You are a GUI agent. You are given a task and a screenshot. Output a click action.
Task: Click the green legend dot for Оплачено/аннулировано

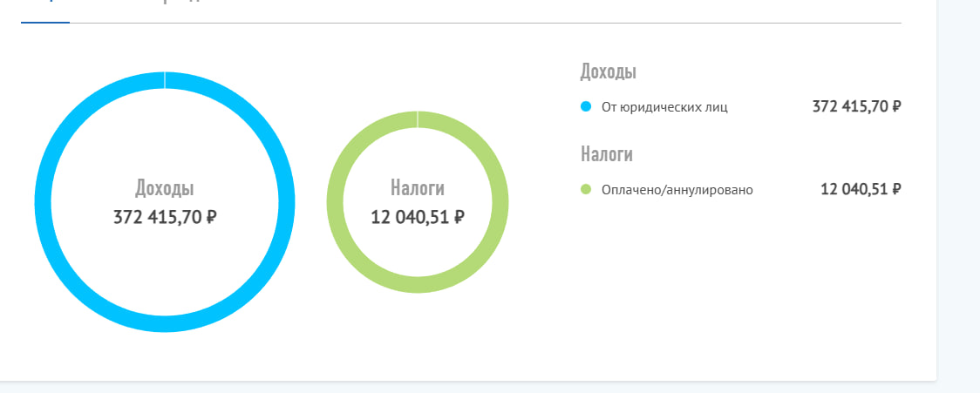pos(586,189)
